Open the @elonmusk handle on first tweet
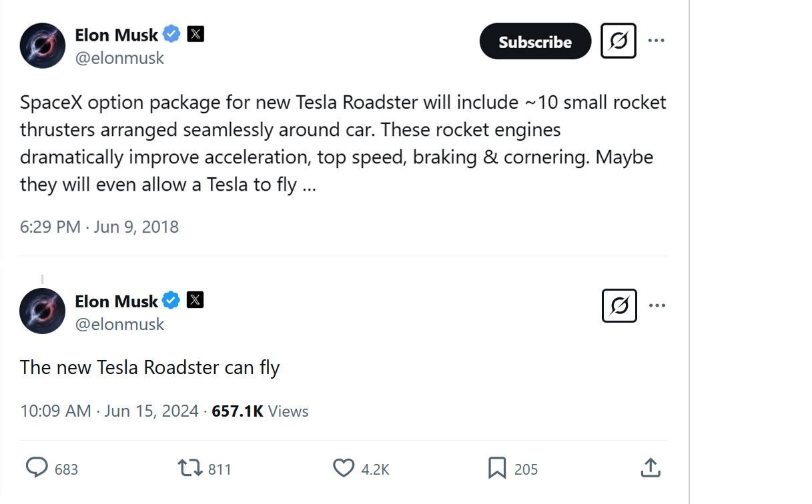This screenshot has width=812, height=504. click(119, 58)
